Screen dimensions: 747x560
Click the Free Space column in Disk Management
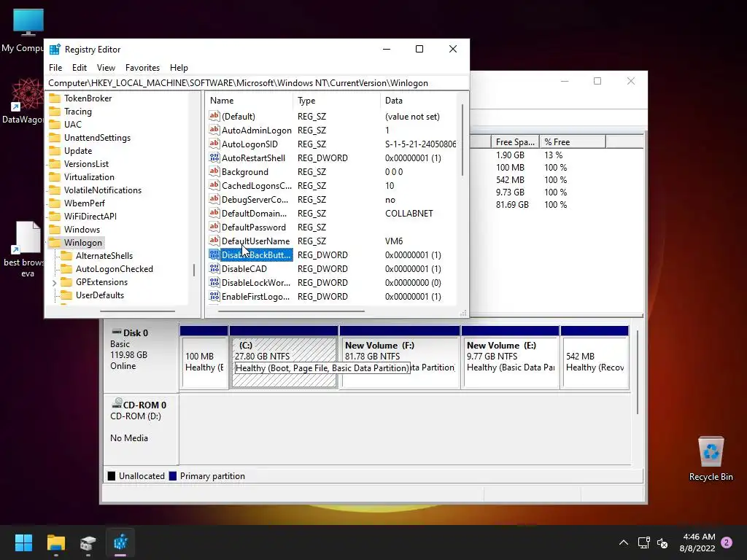pyautogui.click(x=515, y=142)
